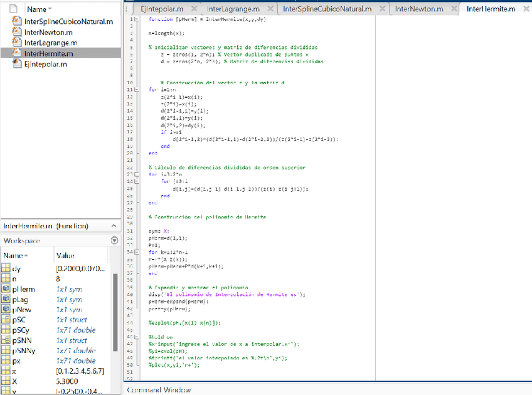Click the InterSplineCubicoNatural.m file icon
Screen dimensions: 532x395
point(17,21)
